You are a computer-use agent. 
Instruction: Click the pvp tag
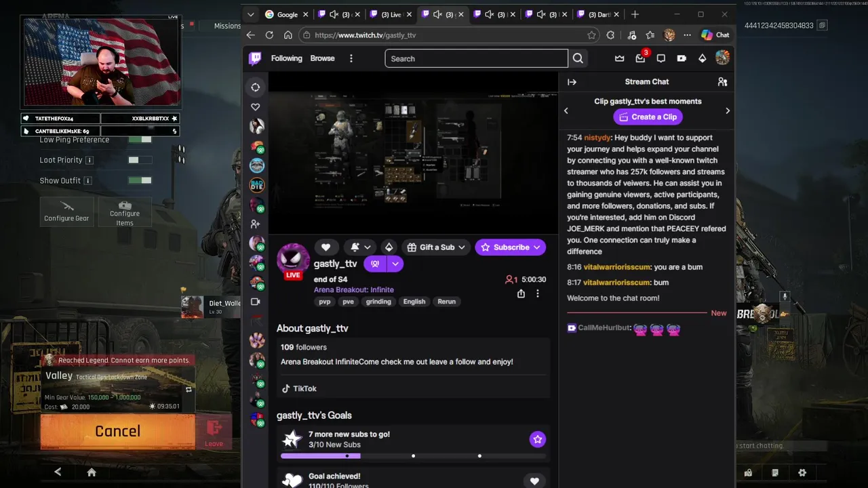[325, 302]
